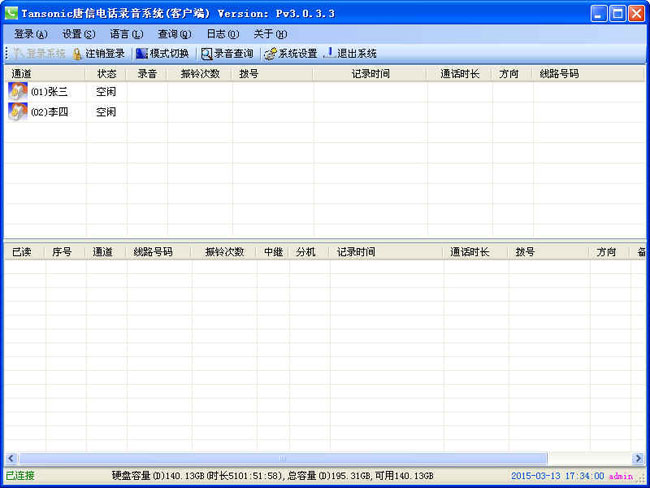Click the 模式切换 mode switch icon
The height and width of the screenshot is (488, 650).
click(x=142, y=53)
